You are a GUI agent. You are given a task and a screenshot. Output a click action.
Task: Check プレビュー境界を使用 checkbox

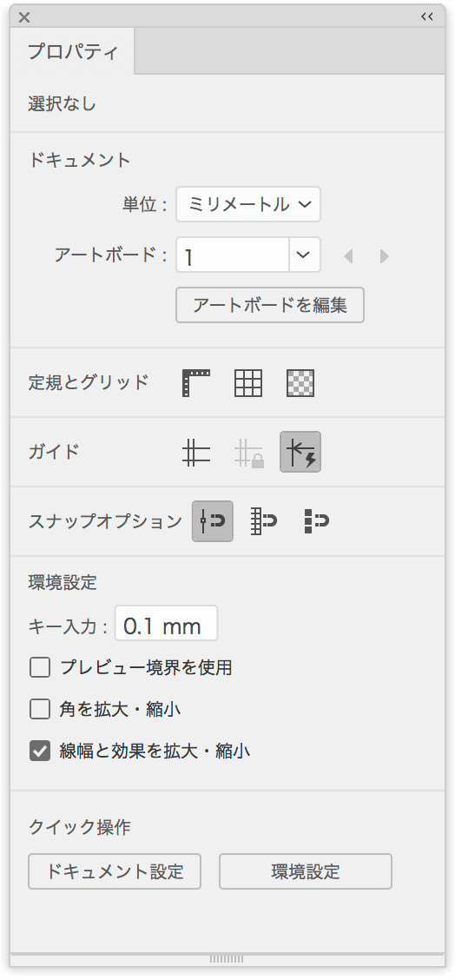coord(40,667)
